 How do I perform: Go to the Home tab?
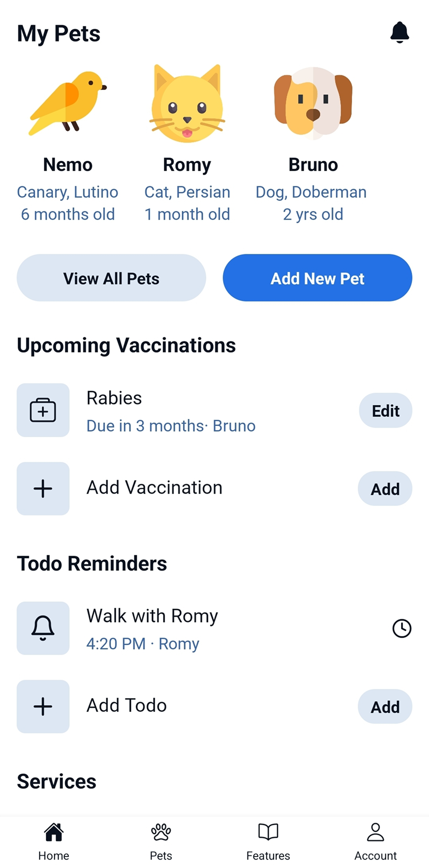[54, 841]
